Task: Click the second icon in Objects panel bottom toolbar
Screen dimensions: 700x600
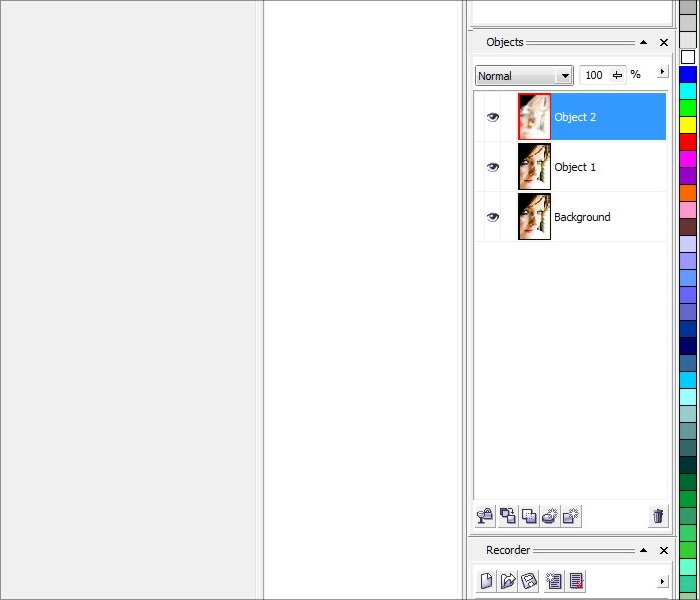Action: (508, 516)
